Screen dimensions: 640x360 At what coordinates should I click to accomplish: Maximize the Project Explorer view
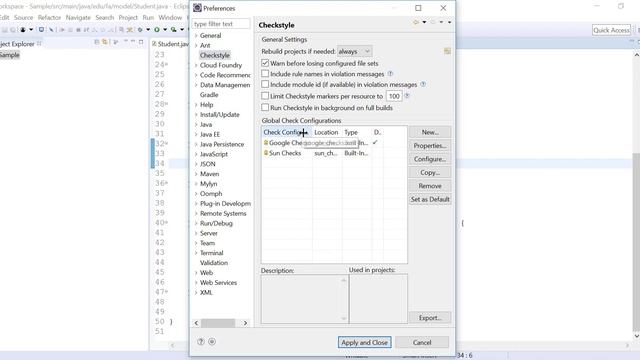(x=141, y=42)
